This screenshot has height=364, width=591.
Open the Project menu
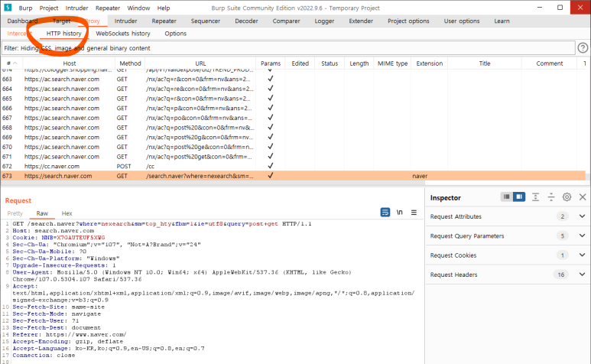pos(49,8)
